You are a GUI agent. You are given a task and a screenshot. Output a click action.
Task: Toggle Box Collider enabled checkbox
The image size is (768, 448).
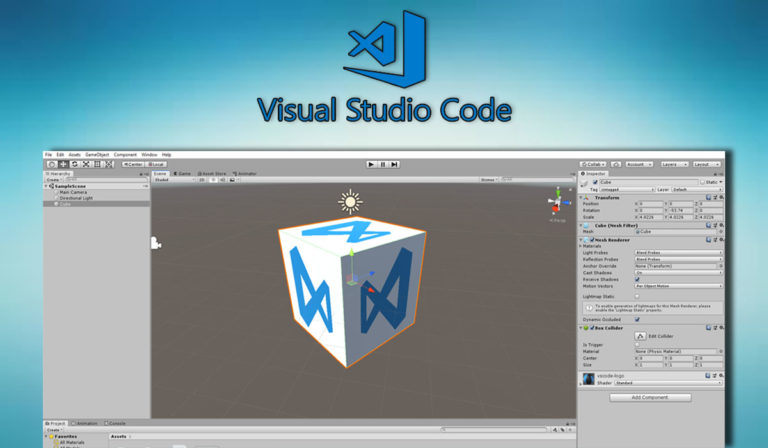pyautogui.click(x=592, y=328)
